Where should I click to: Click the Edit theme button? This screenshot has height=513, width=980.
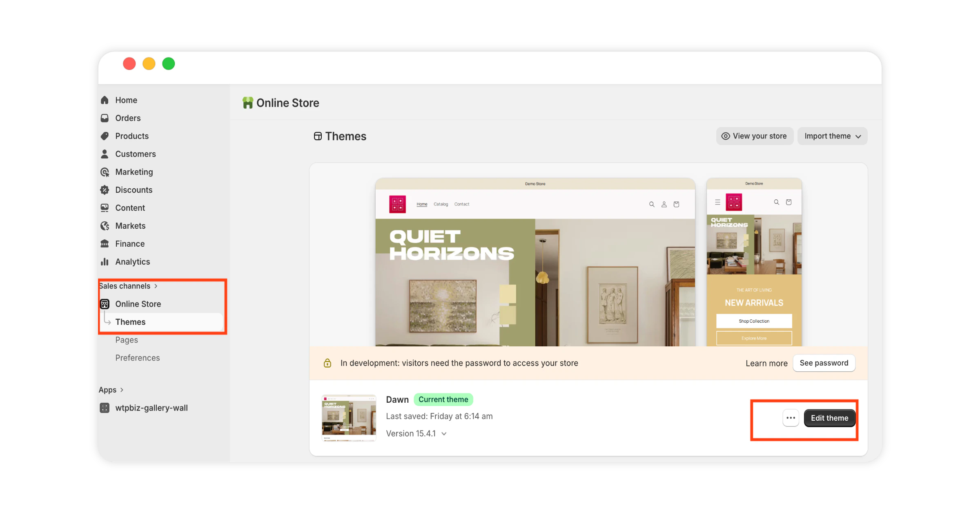829,418
